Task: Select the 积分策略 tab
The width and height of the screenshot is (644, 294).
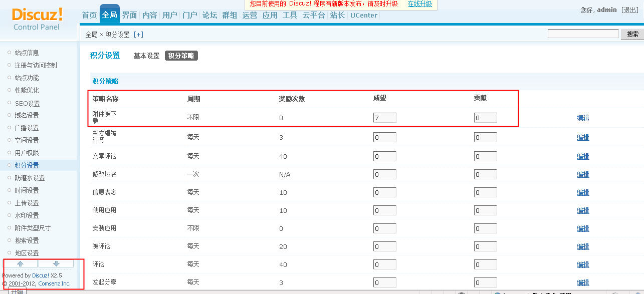Action: [x=181, y=56]
